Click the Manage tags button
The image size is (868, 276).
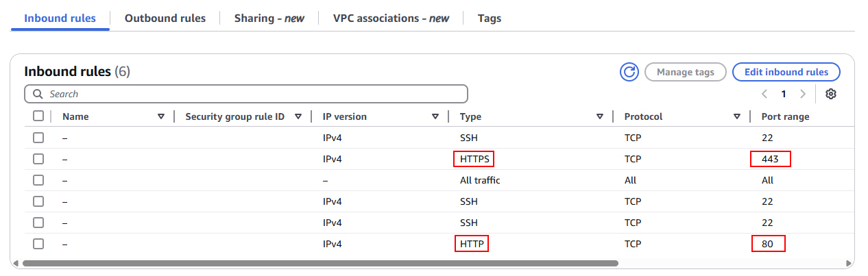coord(686,72)
